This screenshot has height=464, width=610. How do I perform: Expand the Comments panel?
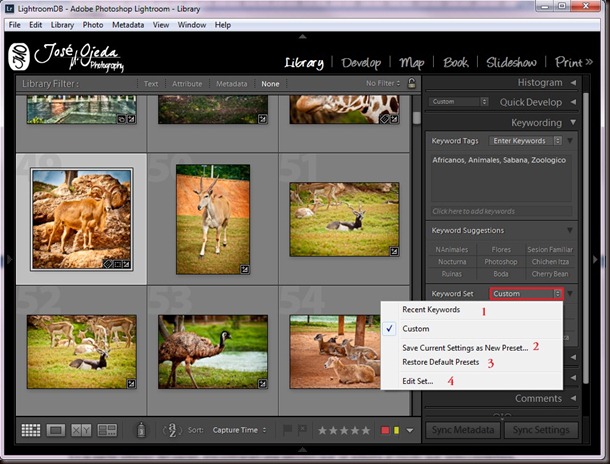click(573, 398)
